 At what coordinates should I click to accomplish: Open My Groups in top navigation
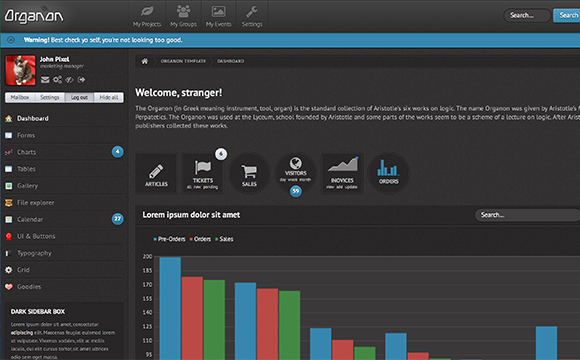[183, 16]
